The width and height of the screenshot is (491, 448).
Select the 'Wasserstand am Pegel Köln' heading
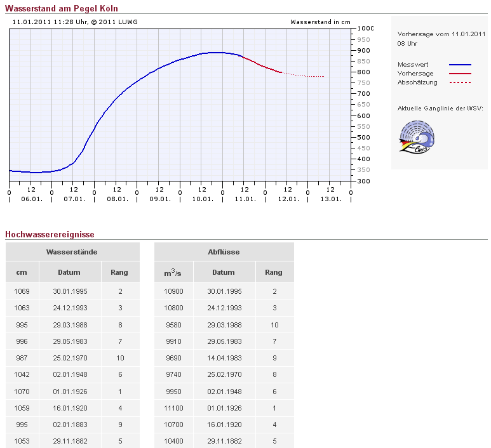pyautogui.click(x=62, y=8)
